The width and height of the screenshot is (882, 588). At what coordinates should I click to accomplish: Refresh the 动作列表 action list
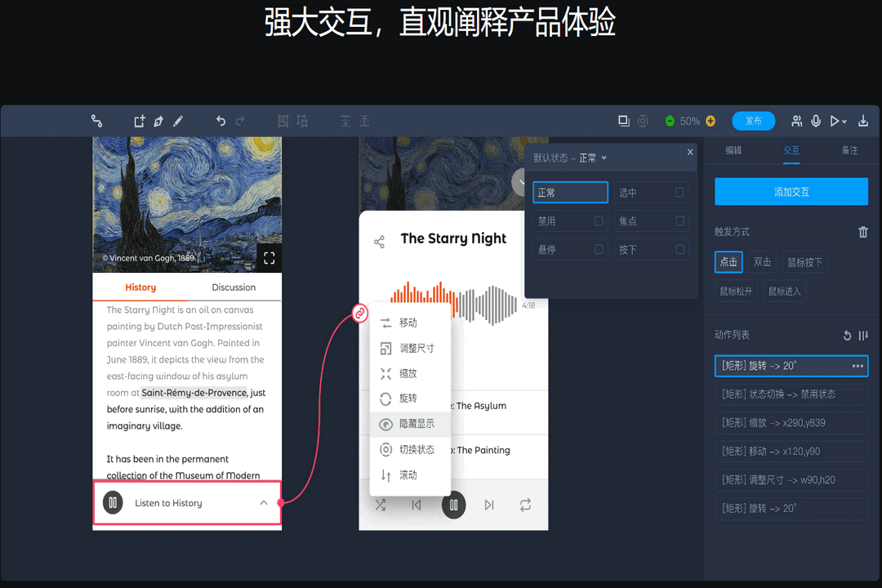pyautogui.click(x=848, y=336)
